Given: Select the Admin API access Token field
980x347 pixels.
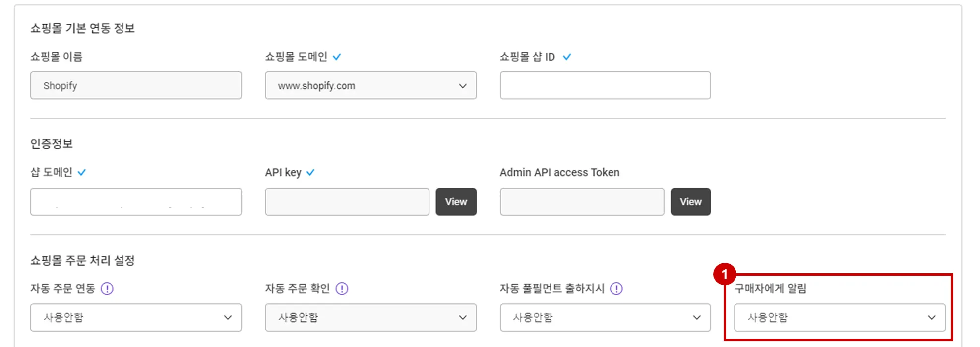Looking at the screenshot, I should [582, 202].
